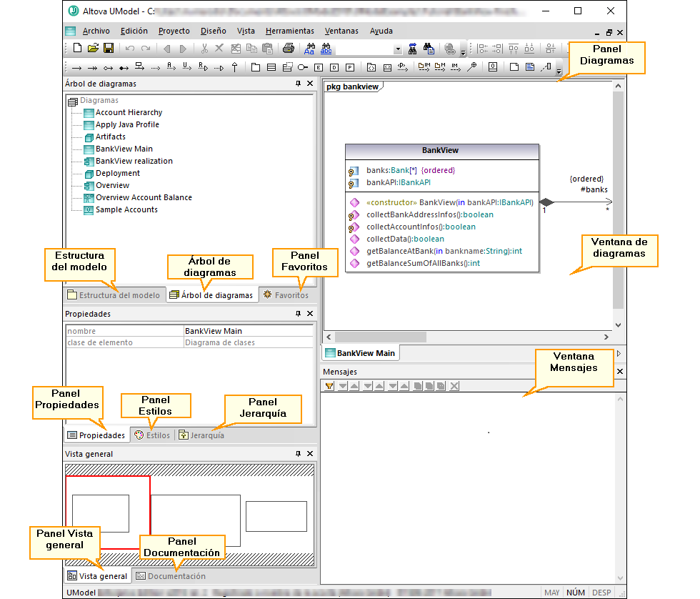Click the Find next binoculars icon
Screen dimensions: 700x599
click(x=413, y=48)
